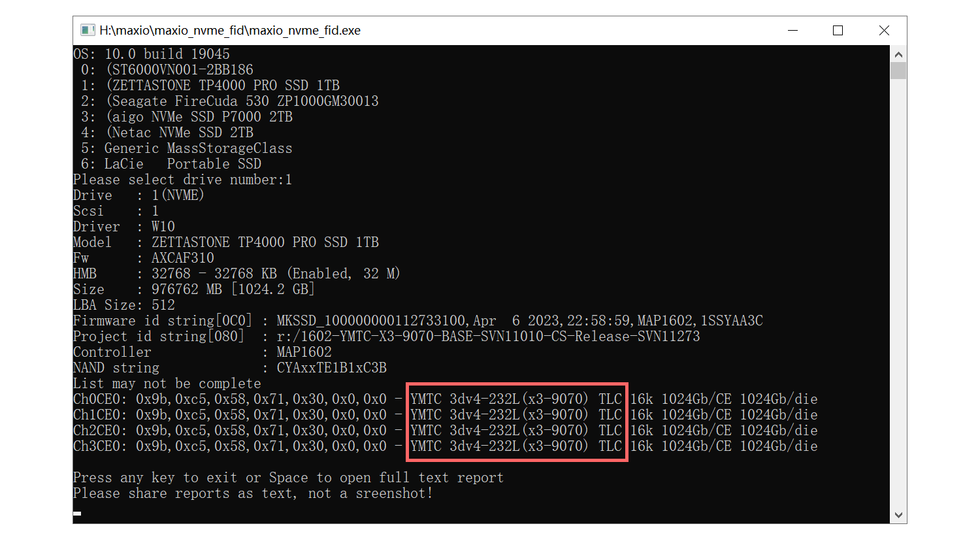The width and height of the screenshot is (980, 560).
Task: Click the "List may not be complete" line
Action: [x=167, y=384]
